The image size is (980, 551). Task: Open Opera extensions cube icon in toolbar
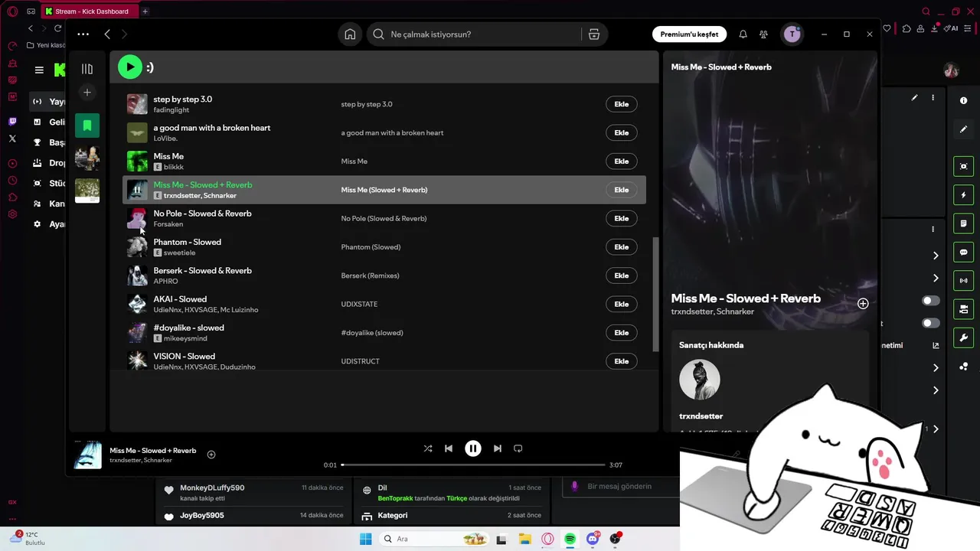(906, 28)
